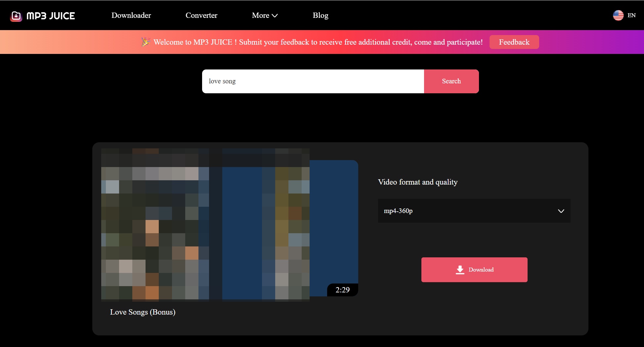The height and width of the screenshot is (347, 644).
Task: Click the MP3 JUICE logo icon
Action: tap(15, 15)
